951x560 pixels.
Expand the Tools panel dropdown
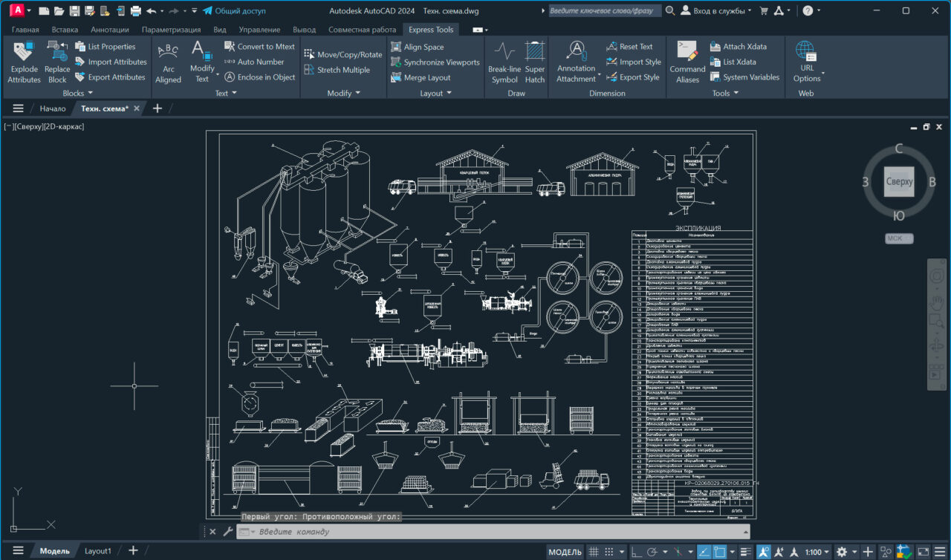tap(725, 94)
